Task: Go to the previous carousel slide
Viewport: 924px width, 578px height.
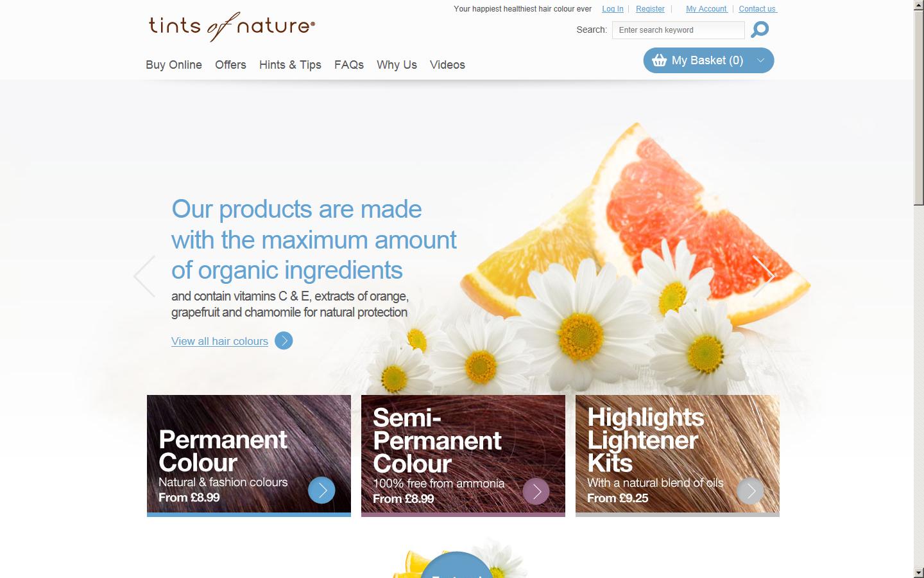Action: (144, 276)
